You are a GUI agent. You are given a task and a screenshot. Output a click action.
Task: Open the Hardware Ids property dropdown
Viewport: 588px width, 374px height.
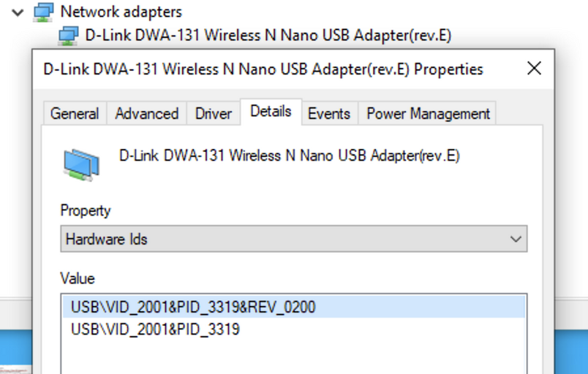(x=293, y=239)
